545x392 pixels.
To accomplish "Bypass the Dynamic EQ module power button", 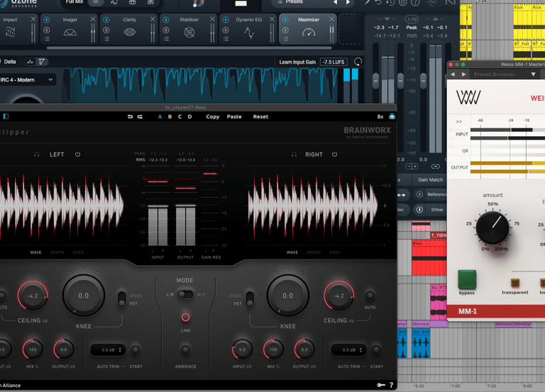I will coord(226,20).
